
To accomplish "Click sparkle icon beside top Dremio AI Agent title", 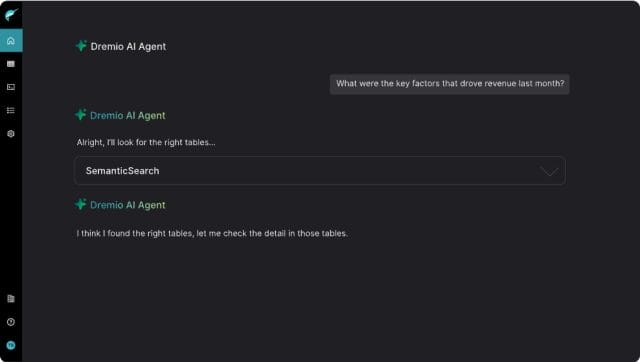I will click(81, 46).
